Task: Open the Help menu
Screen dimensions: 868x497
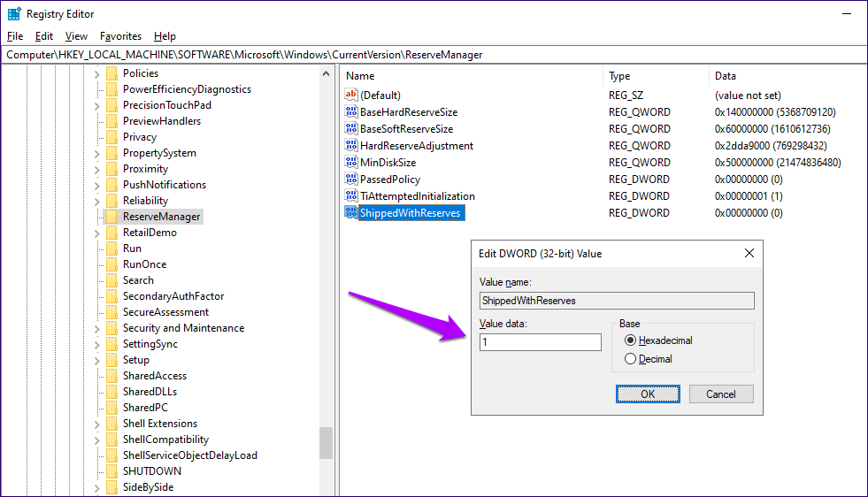Action: click(x=165, y=36)
